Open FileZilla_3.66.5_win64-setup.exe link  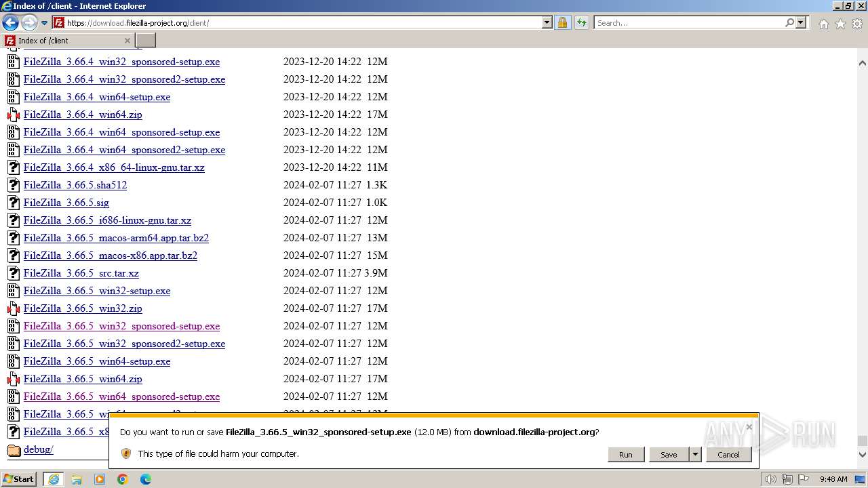pos(97,361)
